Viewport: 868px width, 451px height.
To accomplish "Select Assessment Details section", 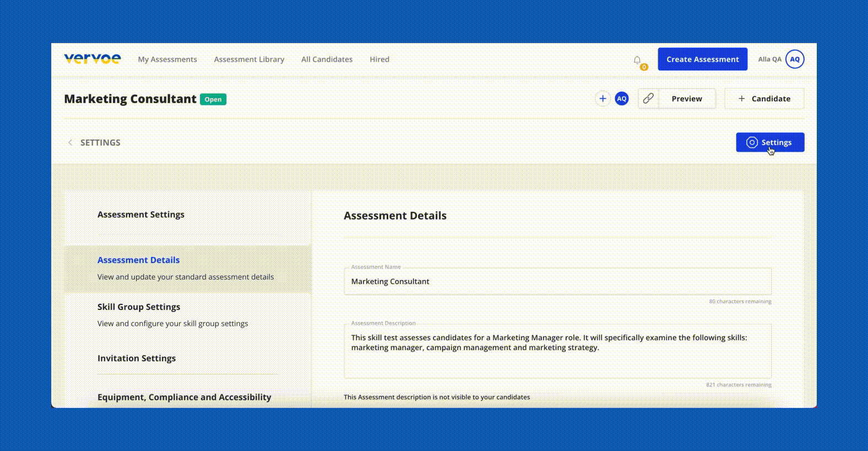I will (x=188, y=269).
